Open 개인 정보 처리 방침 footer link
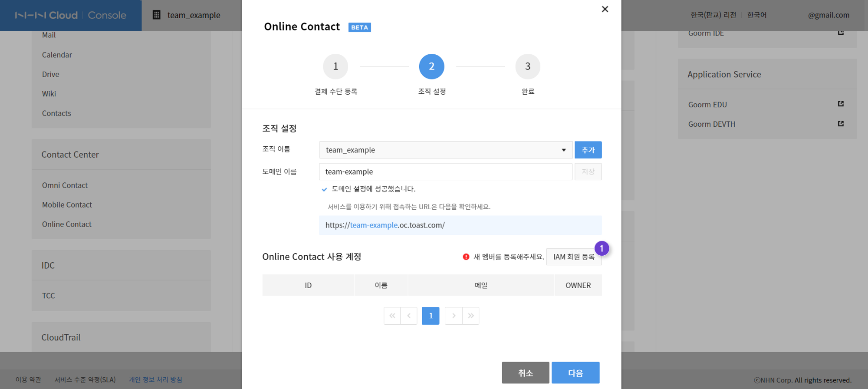Screen dimensions: 868x389 point(155,379)
